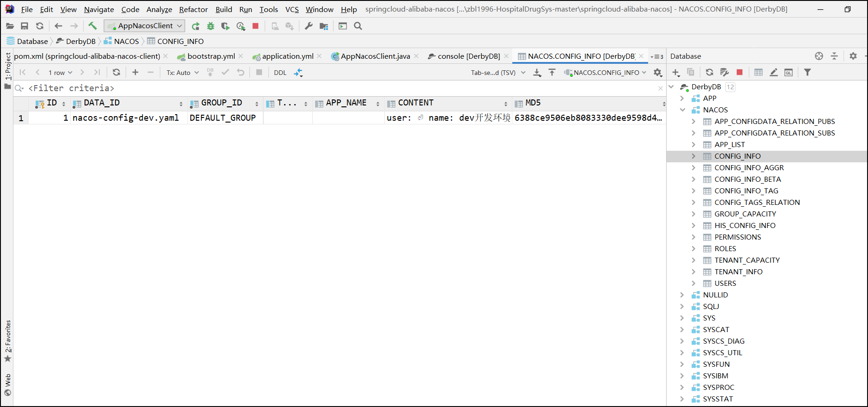The width and height of the screenshot is (868, 407).
Task: Open table editor icon in Database panel
Action: point(759,72)
